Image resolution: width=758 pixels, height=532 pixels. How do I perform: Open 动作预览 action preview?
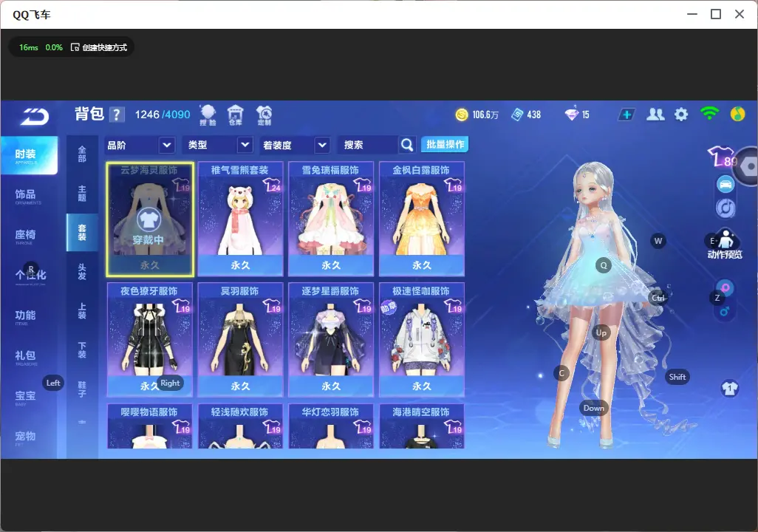pos(725,245)
